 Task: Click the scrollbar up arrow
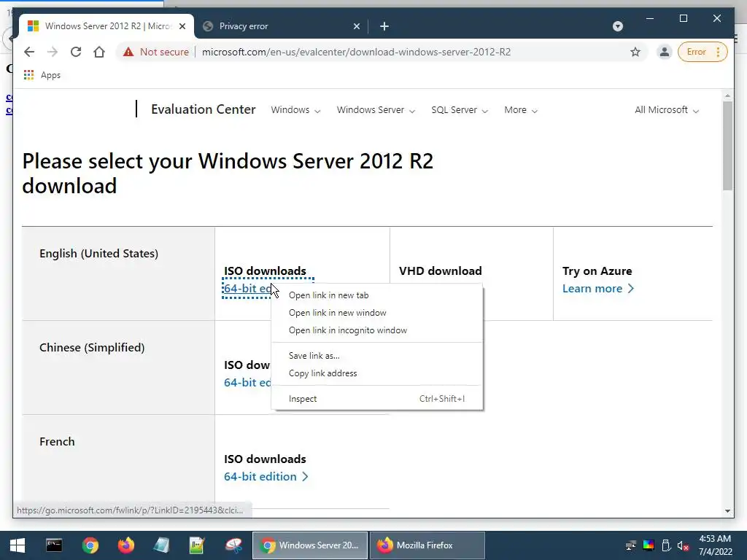(727, 96)
